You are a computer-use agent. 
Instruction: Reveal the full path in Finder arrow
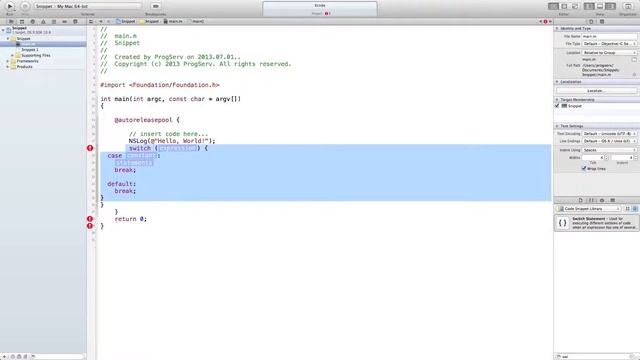[634, 75]
